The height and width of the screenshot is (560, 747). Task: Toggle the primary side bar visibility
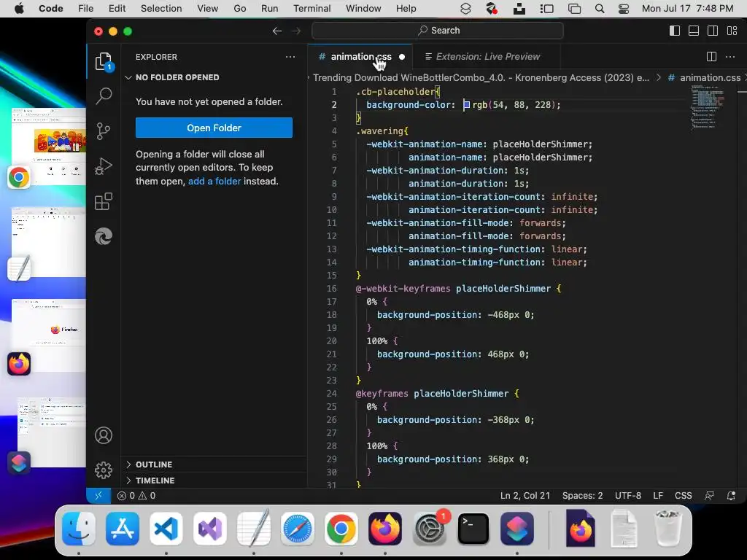tap(675, 31)
